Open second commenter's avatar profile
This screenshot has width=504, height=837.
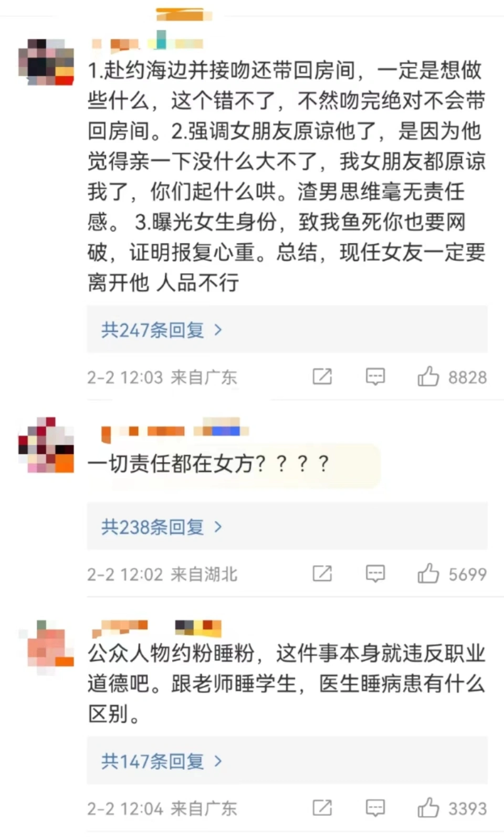[46, 445]
